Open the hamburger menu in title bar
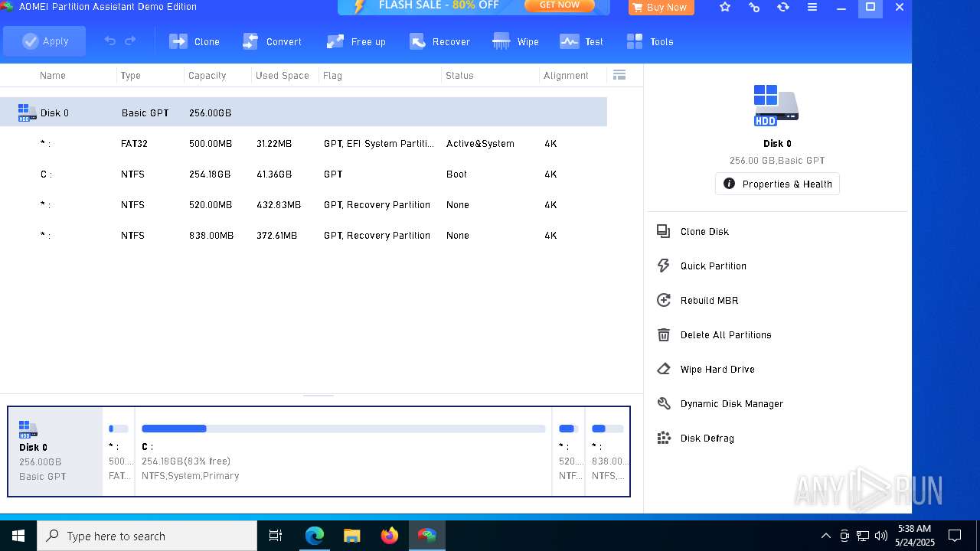This screenshot has width=980, height=551. pos(812,7)
